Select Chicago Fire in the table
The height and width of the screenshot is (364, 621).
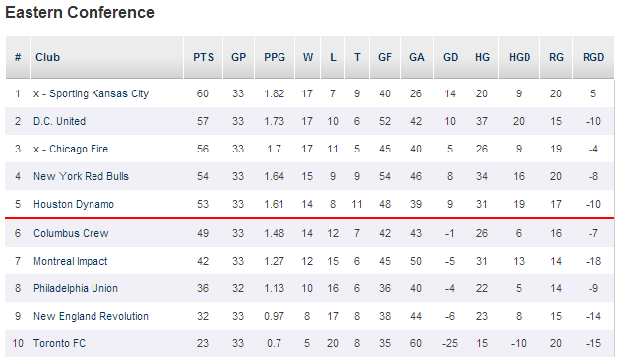click(x=79, y=149)
